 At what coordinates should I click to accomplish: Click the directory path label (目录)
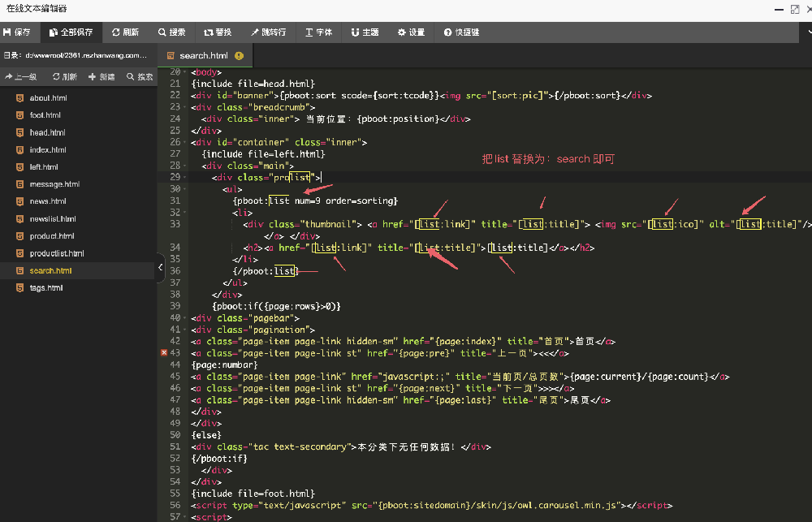tap(75, 55)
